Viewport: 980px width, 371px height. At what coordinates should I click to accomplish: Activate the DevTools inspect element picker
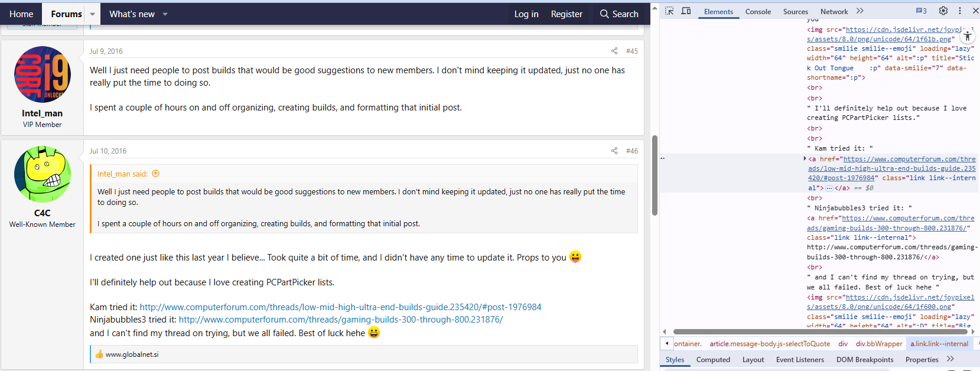coord(669,11)
